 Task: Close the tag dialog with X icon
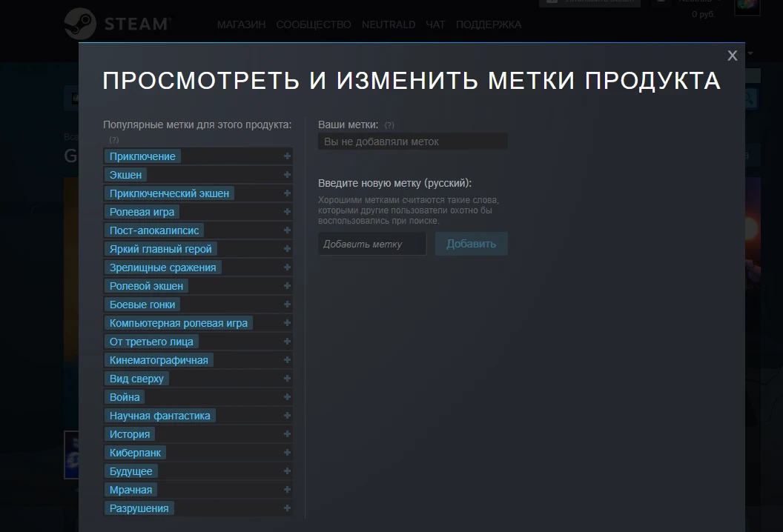pyautogui.click(x=732, y=56)
